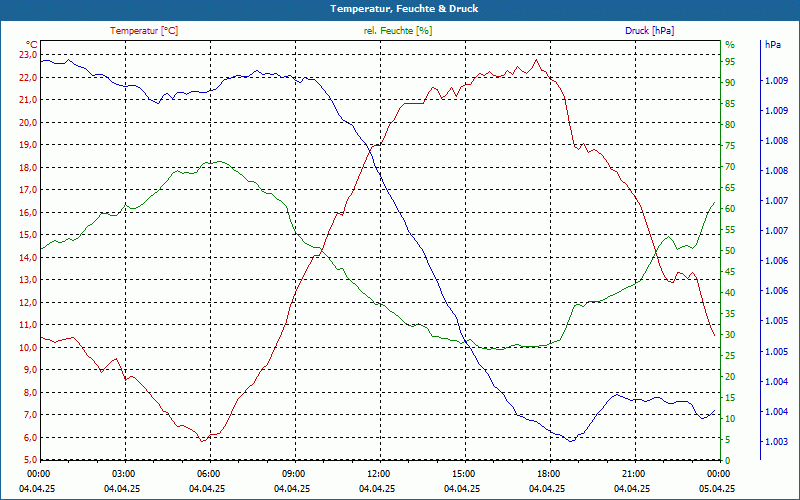Click the "17,0" temperature axis value
The width and height of the screenshot is (800, 500).
[29, 190]
